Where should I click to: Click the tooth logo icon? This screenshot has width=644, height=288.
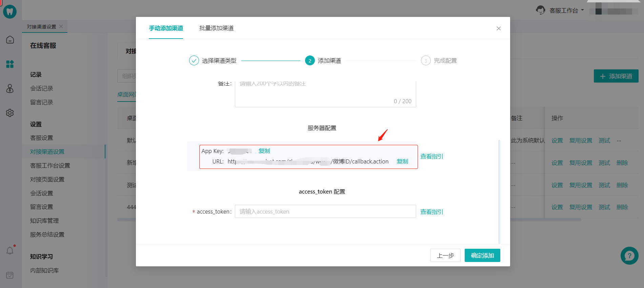10,12
